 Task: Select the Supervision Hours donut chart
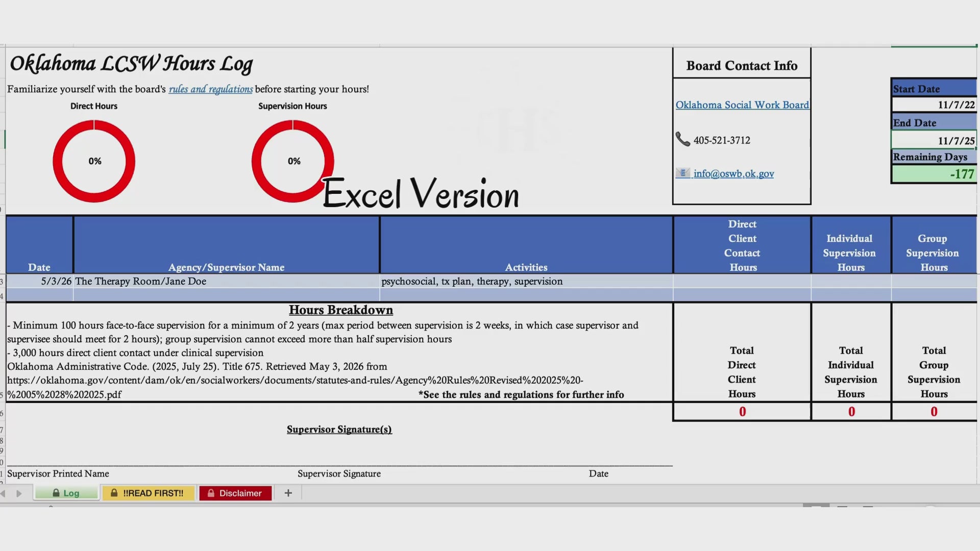click(x=292, y=161)
